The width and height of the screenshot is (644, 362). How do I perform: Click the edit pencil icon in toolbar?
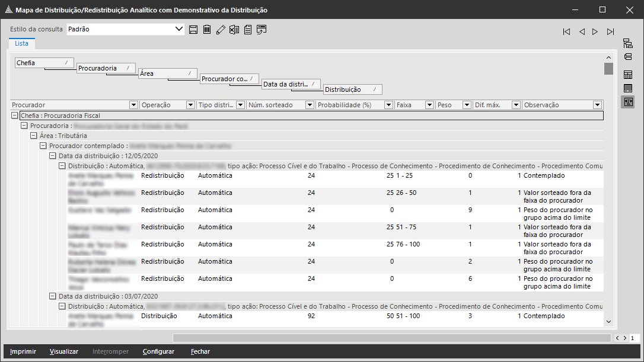coord(221,30)
